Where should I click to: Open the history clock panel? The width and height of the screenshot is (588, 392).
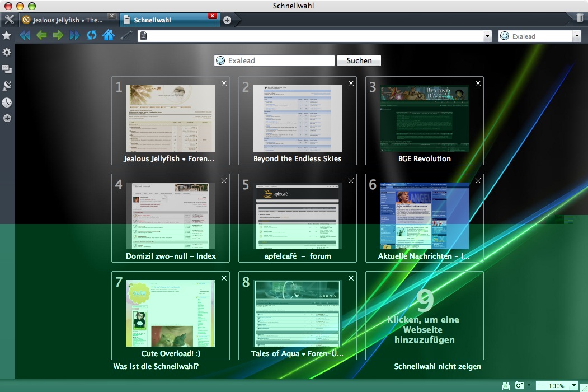click(7, 102)
